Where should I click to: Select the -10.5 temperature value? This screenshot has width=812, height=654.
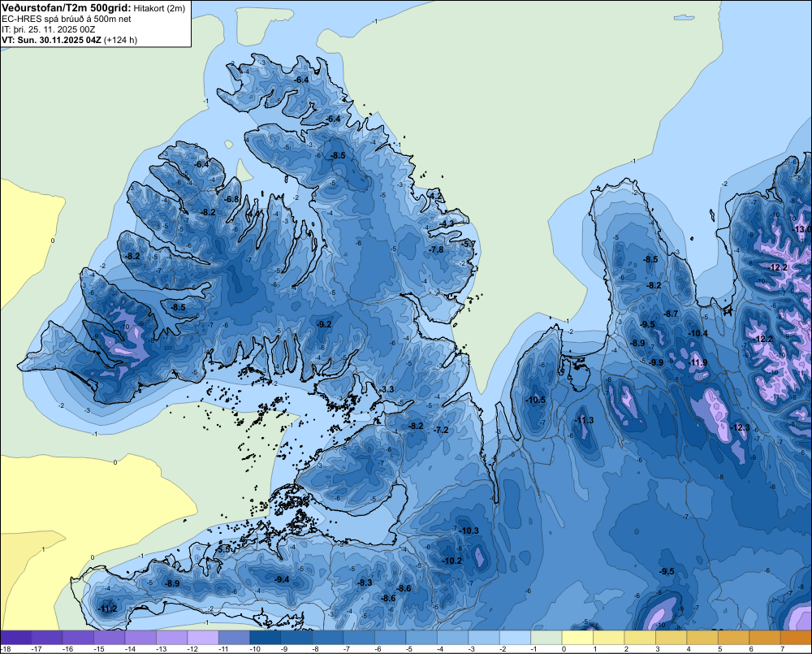[536, 400]
